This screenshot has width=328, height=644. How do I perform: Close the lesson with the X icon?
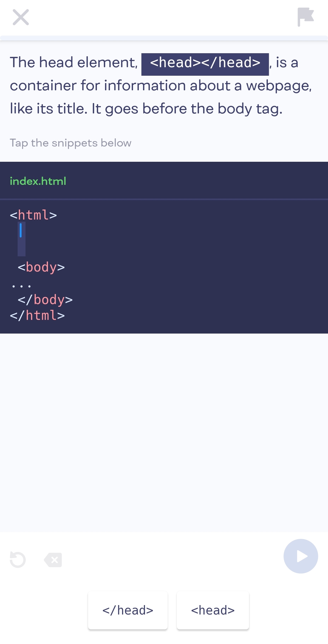[x=21, y=17]
